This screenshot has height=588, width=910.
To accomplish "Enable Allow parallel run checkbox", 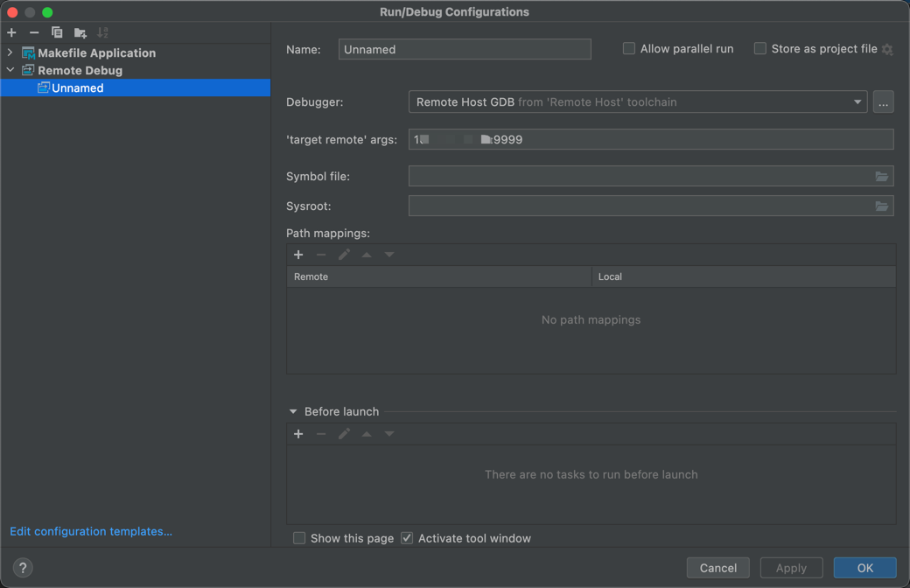I will [629, 49].
